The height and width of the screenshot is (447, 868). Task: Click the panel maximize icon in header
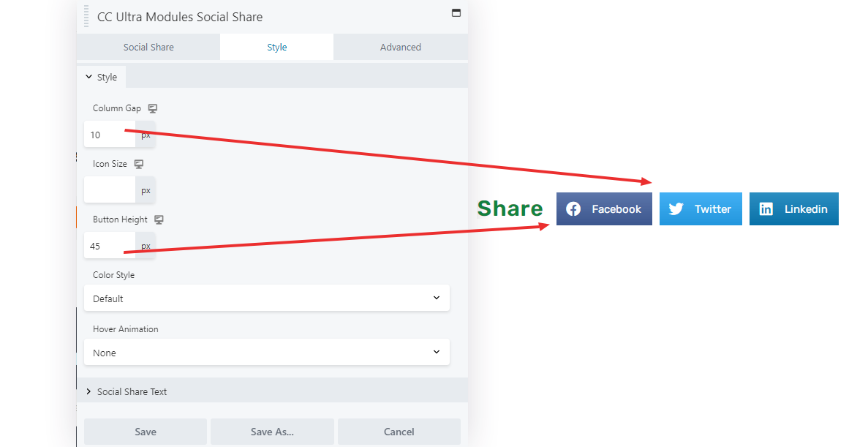point(456,12)
